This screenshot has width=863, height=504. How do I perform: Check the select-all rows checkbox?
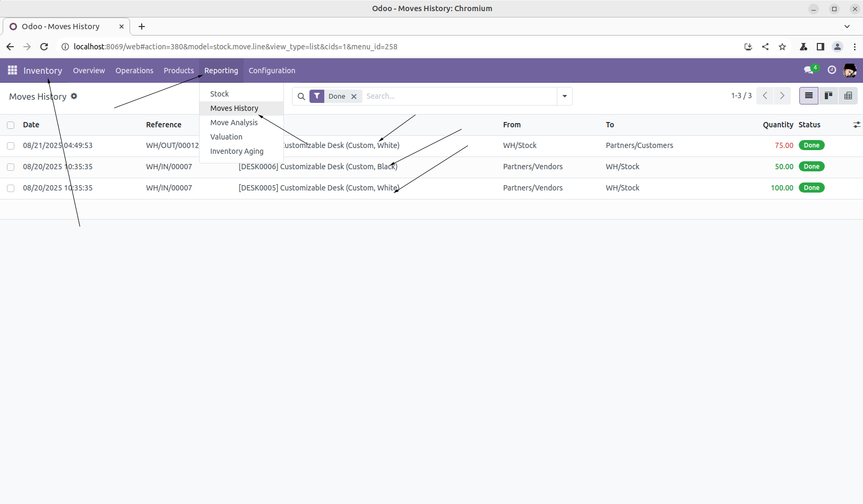pyautogui.click(x=11, y=125)
